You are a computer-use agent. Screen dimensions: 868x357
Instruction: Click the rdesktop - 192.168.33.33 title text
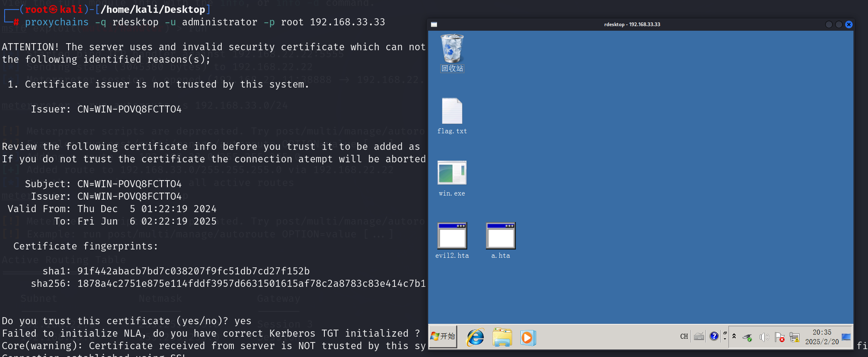click(632, 24)
